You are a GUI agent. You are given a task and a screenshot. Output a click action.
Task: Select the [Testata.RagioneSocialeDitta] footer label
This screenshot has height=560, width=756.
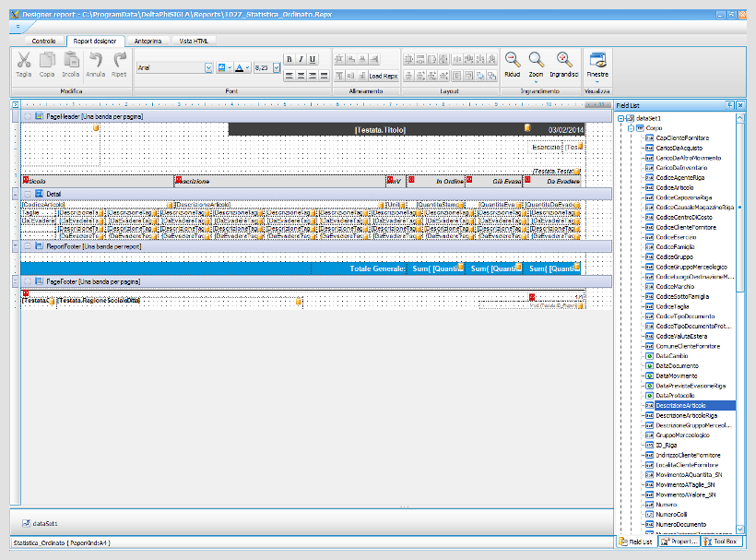178,301
